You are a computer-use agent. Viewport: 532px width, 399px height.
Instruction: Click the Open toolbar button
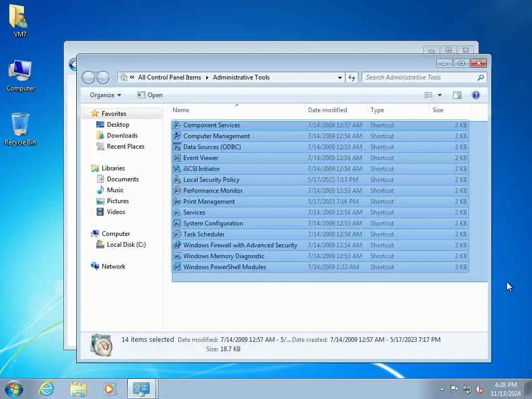pyautogui.click(x=150, y=96)
